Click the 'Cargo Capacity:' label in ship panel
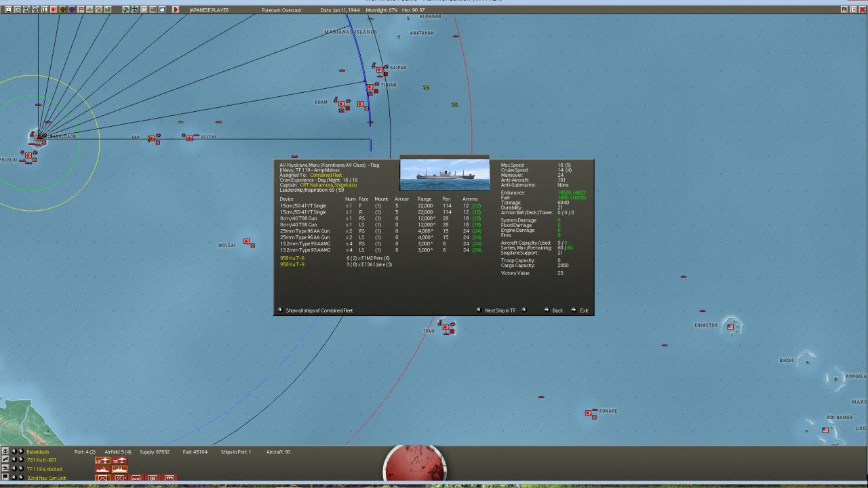 (x=518, y=265)
